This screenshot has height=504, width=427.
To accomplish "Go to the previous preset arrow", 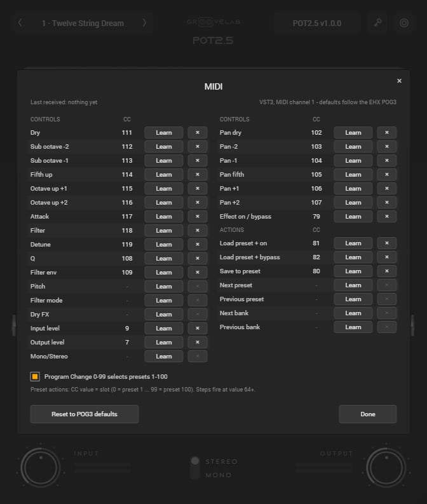I will point(20,23).
